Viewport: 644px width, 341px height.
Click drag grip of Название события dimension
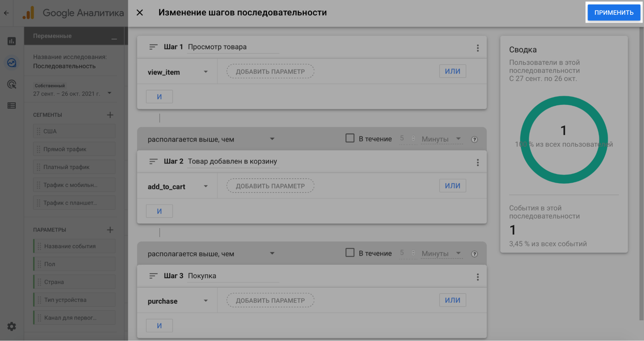[39, 246]
